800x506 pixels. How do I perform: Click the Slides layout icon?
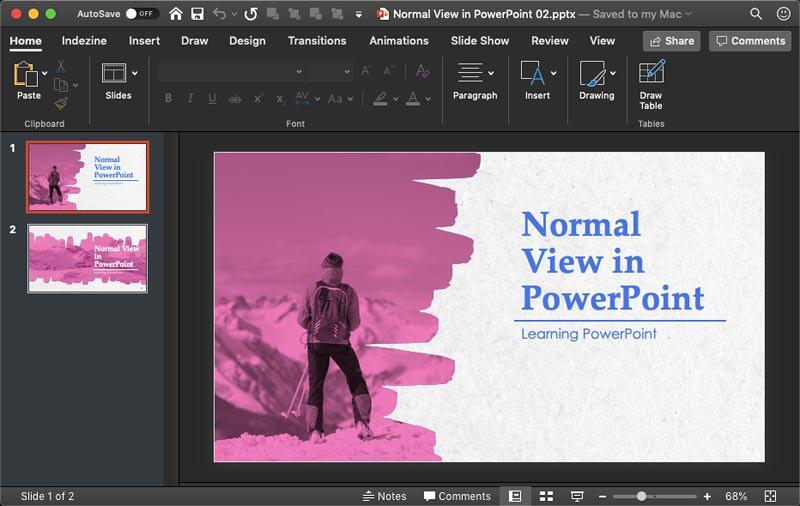pyautogui.click(x=114, y=73)
